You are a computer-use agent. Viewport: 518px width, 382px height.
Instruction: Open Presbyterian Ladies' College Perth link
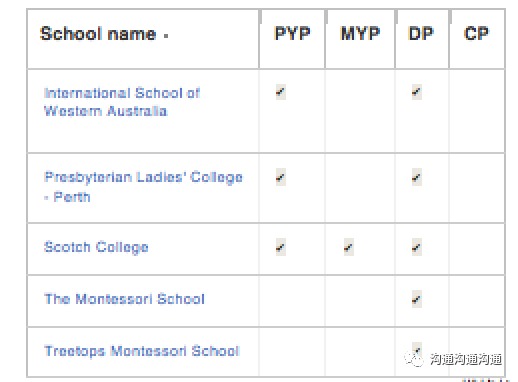coord(143,187)
